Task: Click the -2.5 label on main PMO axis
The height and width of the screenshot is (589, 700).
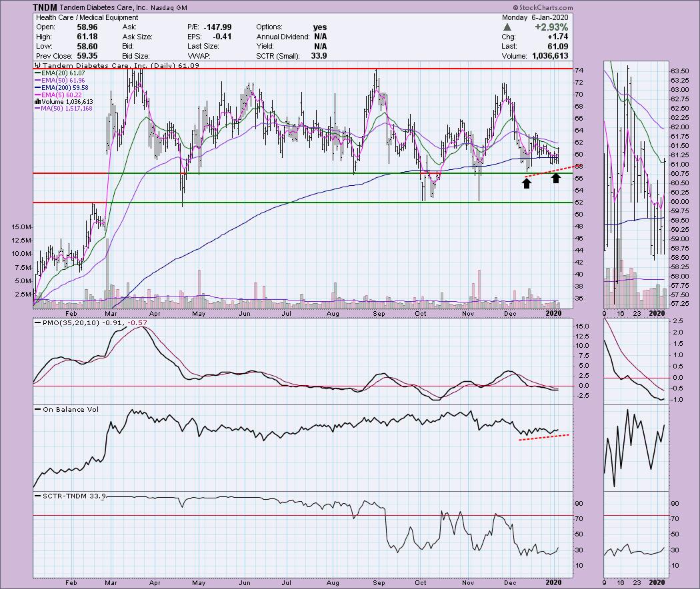Action: (583, 396)
